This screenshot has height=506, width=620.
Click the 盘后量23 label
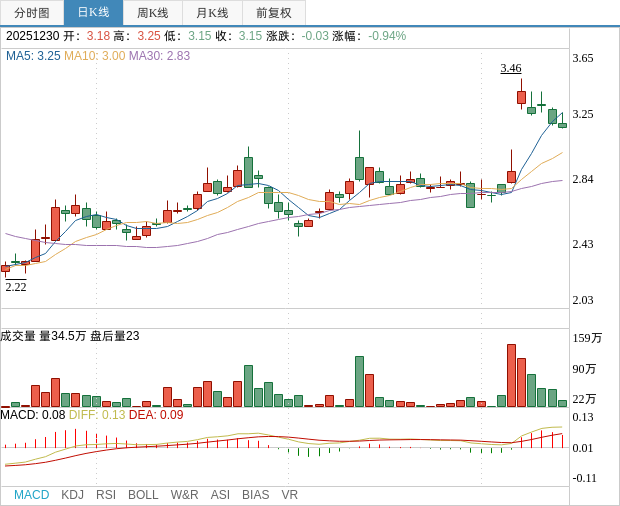pyautogui.click(x=115, y=336)
